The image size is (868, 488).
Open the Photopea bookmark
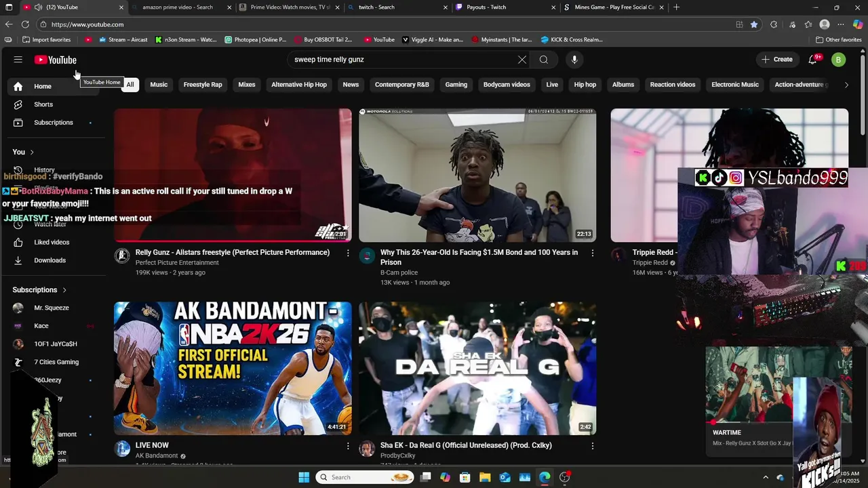tap(256, 39)
